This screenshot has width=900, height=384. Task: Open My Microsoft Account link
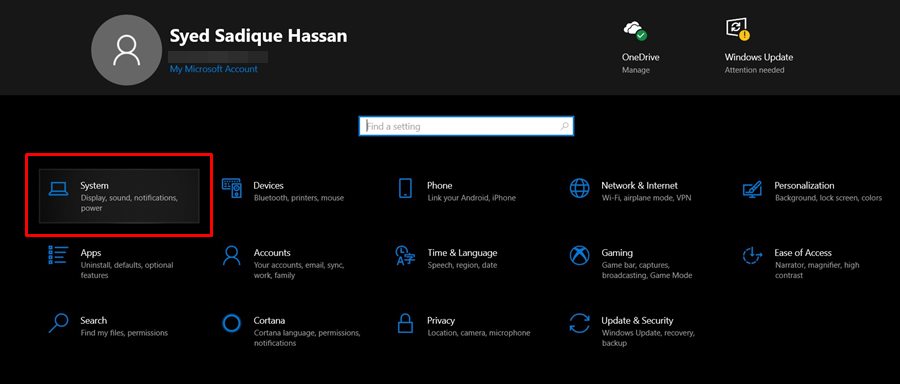(x=214, y=69)
